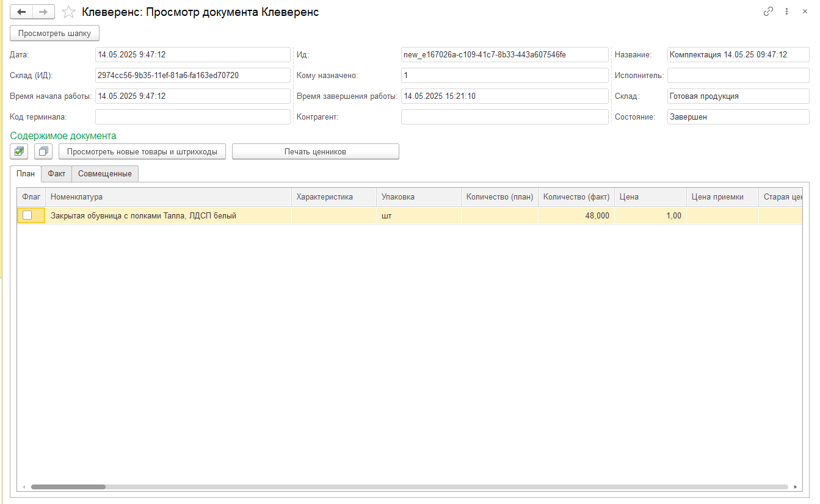Click the uncheck all flags icon
820x504 pixels.
pos(43,151)
